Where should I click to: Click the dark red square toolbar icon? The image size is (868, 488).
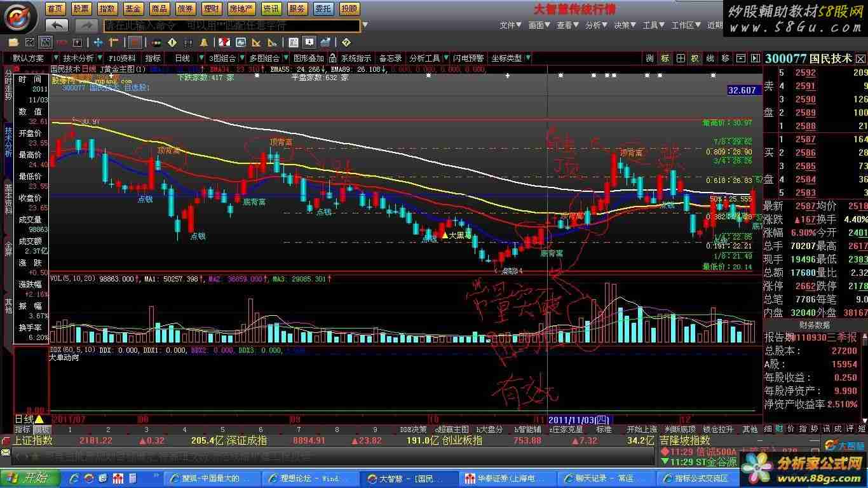135,43
